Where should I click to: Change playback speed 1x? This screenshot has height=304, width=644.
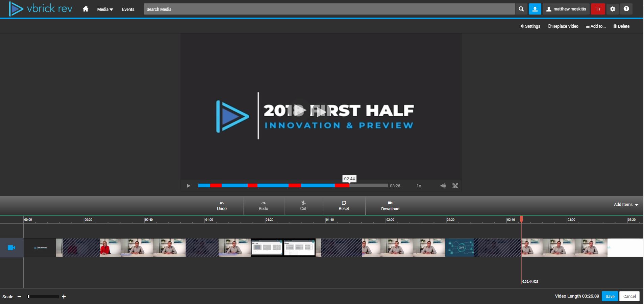tap(419, 186)
